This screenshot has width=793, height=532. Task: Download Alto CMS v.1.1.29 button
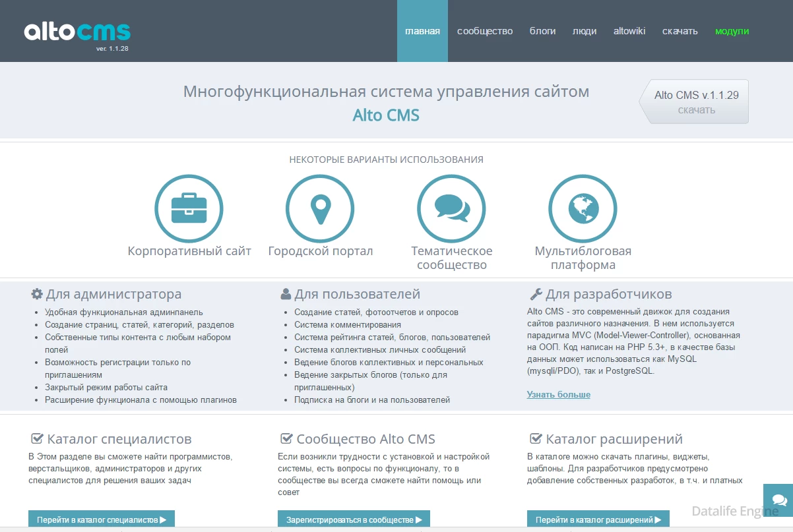click(694, 102)
